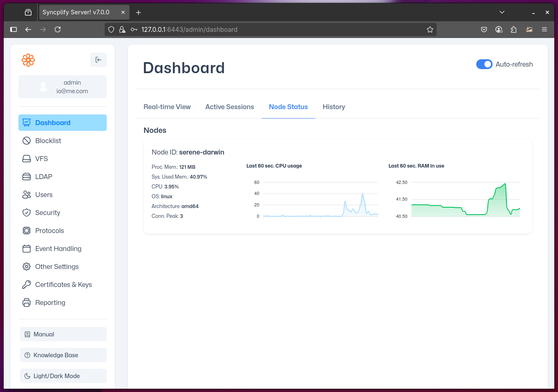The width and height of the screenshot is (558, 392).
Task: Click the sidebar collapse/logout icon
Action: pyautogui.click(x=98, y=60)
